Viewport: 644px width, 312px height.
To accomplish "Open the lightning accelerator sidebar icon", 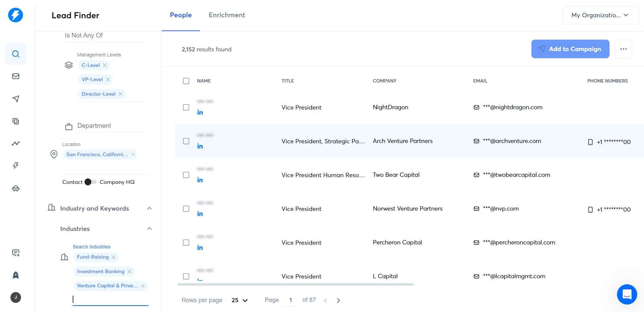I will [16, 166].
